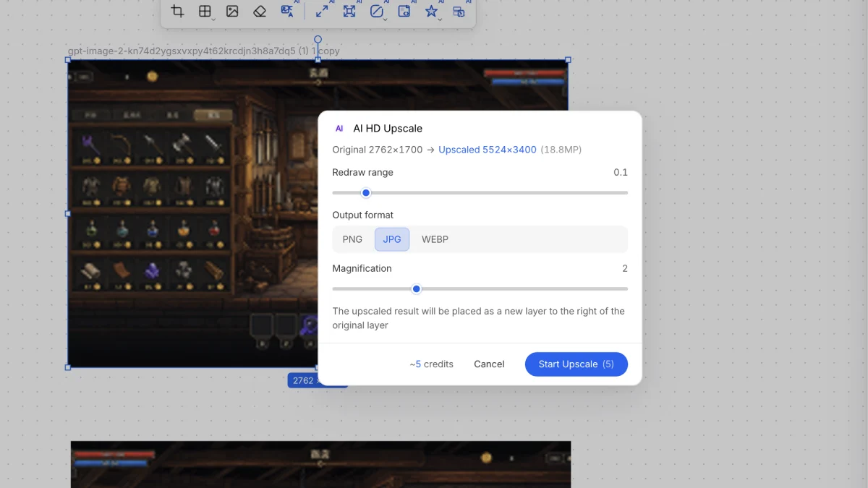This screenshot has width=868, height=488.
Task: Click the Output format label
Action: (363, 215)
